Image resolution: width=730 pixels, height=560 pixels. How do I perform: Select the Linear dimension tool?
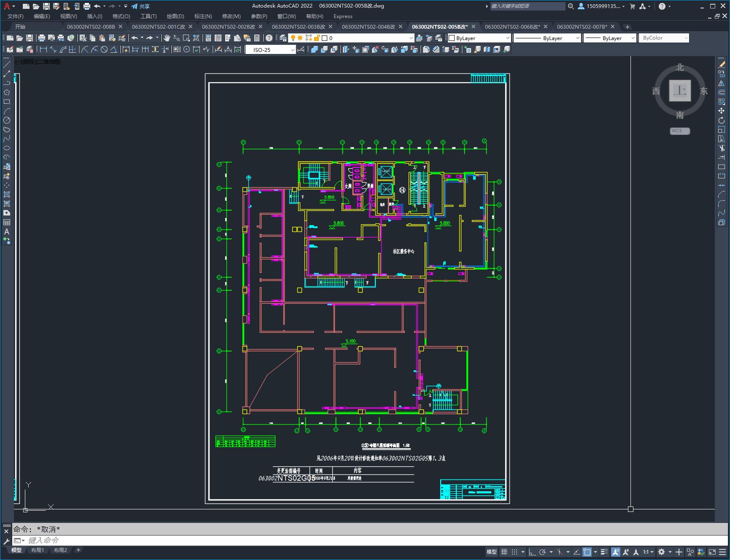click(43, 49)
